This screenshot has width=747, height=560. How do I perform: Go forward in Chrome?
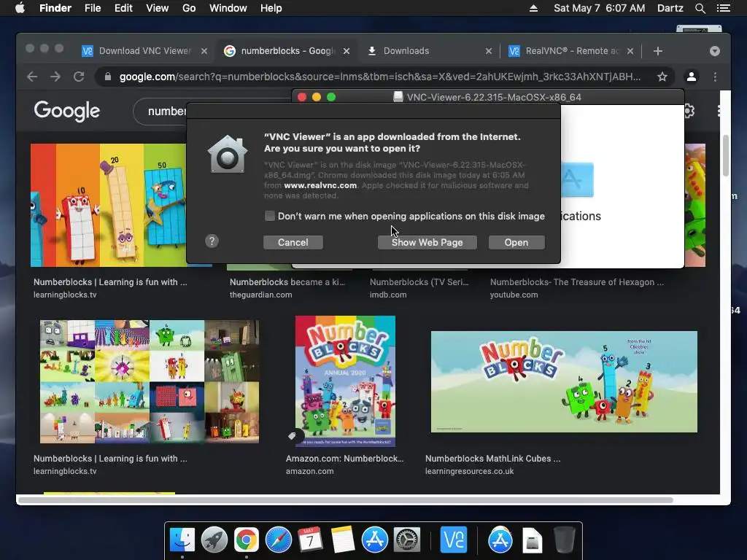coord(55,77)
